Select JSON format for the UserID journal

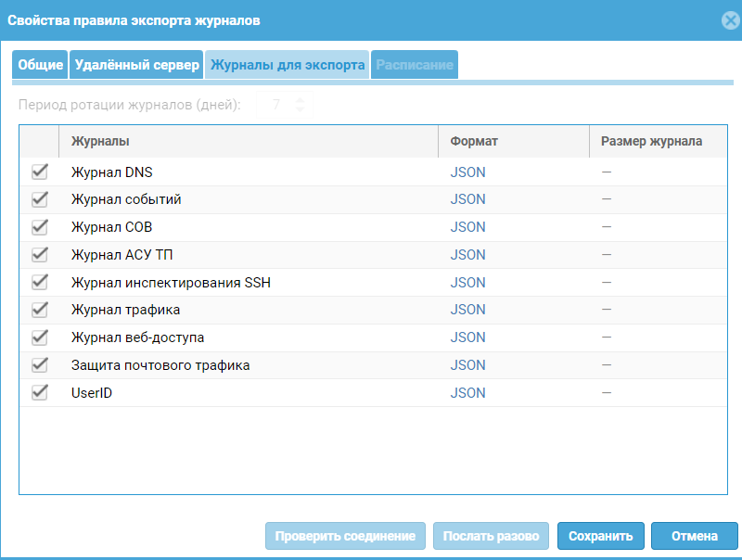pos(467,392)
